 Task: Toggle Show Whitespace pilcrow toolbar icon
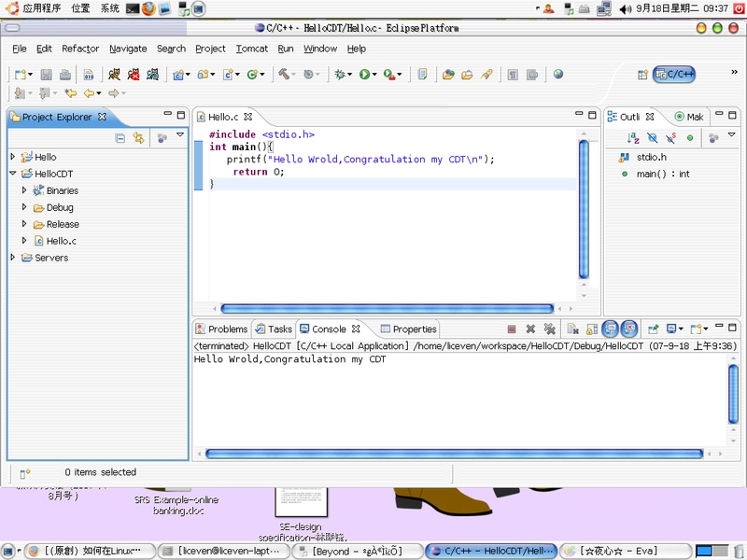513,75
